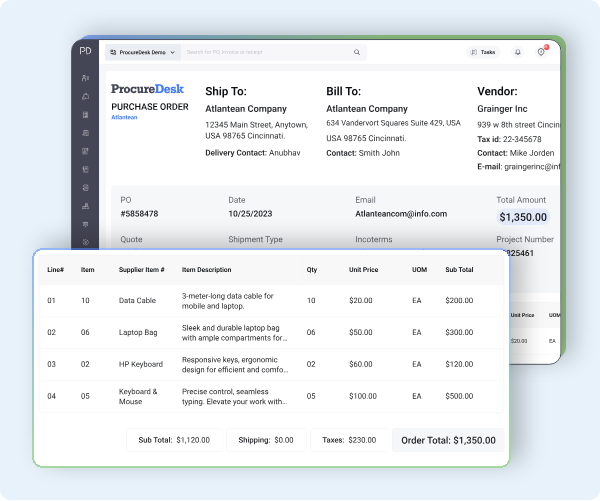Click the UOM column header in front table

pyautogui.click(x=419, y=270)
